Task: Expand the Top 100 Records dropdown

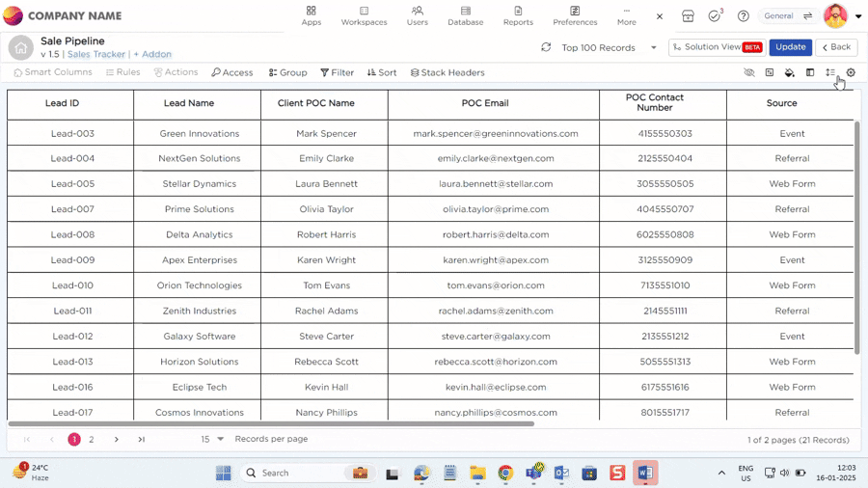Action: [x=653, y=47]
